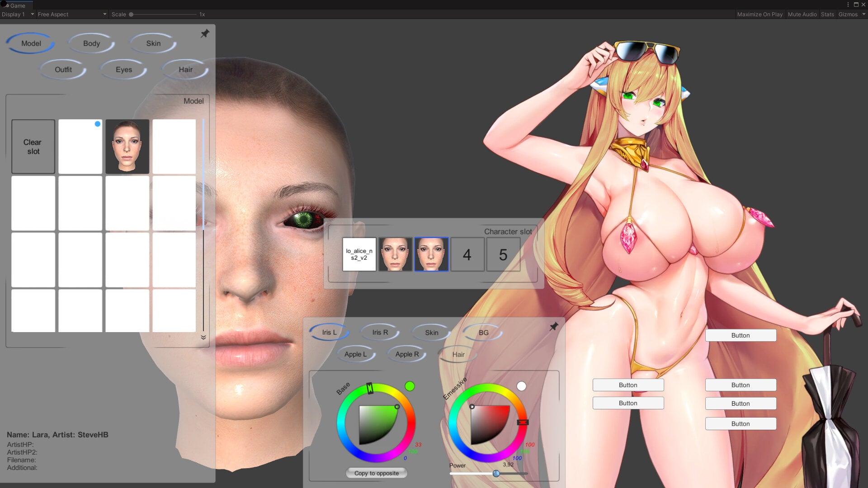Select character slot 4
This screenshot has height=488, width=868.
(x=467, y=254)
